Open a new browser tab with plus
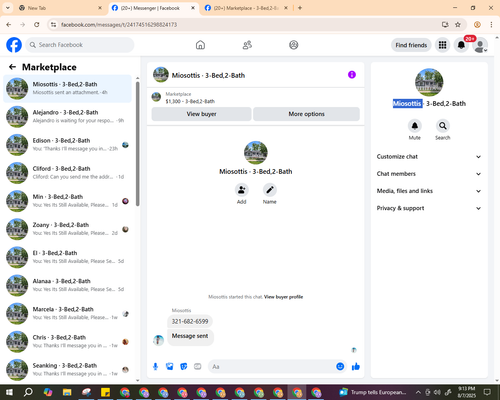This screenshot has height=400, width=500. pos(300,8)
